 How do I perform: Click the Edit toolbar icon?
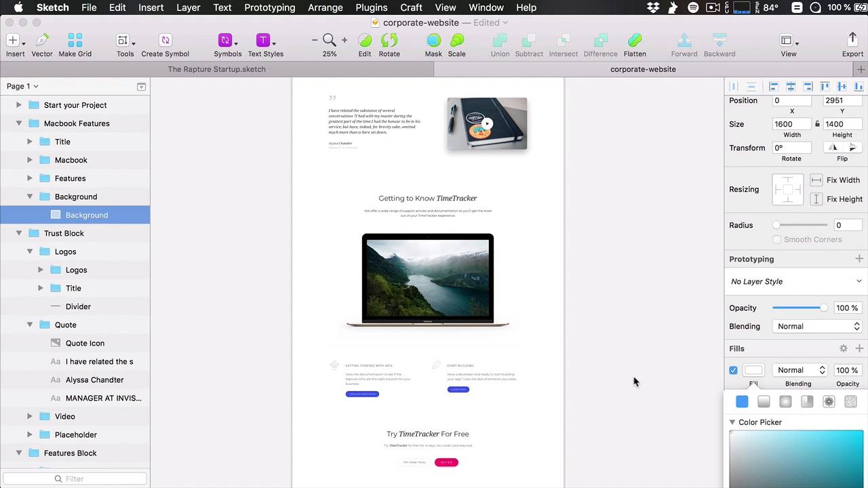coord(365,40)
